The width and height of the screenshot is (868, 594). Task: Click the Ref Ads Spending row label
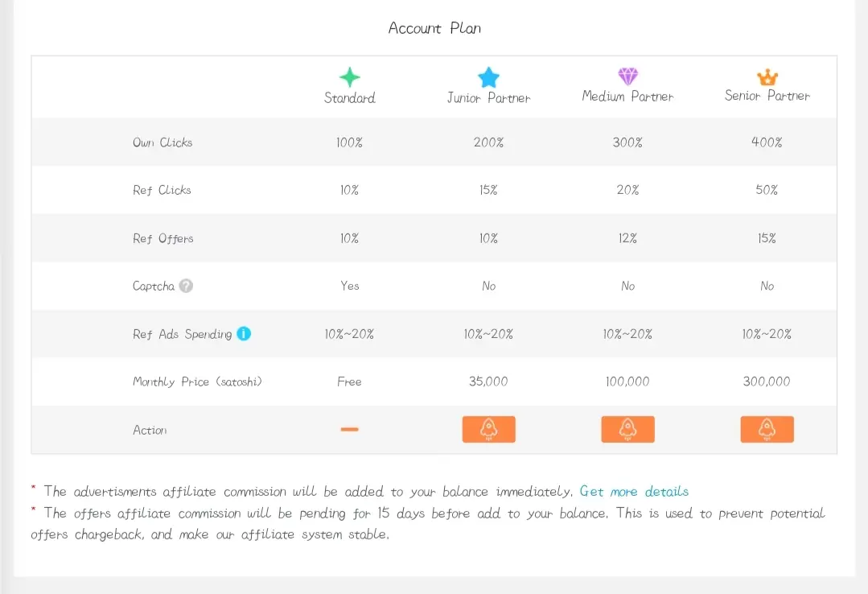pos(182,334)
